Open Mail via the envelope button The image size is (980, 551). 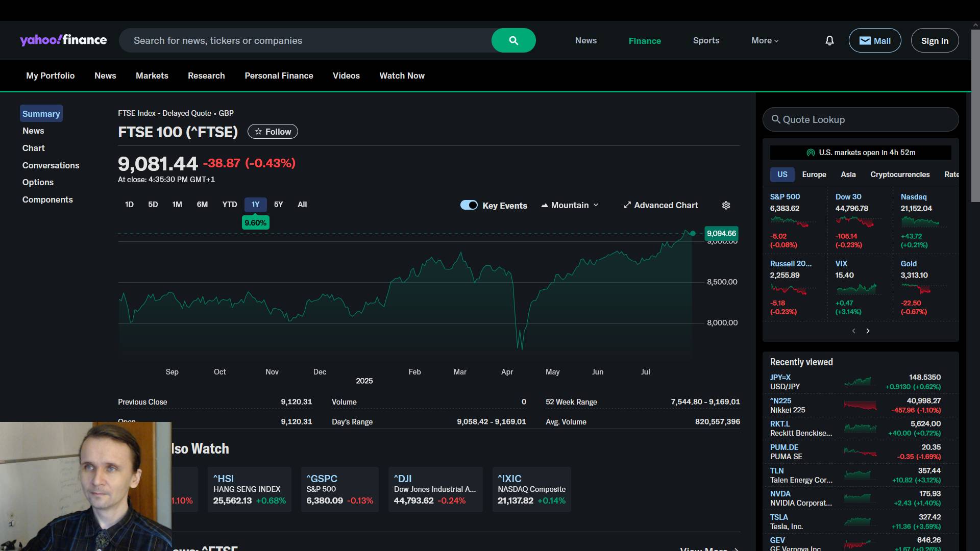(874, 40)
